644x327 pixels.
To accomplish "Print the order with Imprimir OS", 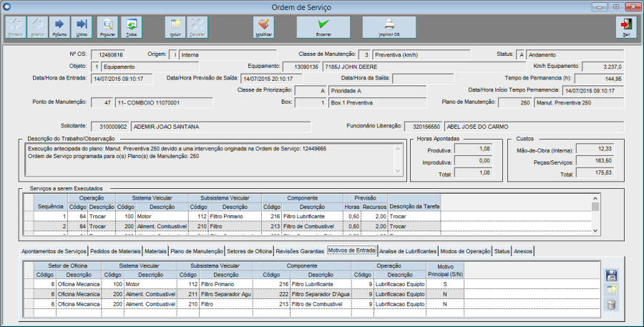I will tap(389, 27).
